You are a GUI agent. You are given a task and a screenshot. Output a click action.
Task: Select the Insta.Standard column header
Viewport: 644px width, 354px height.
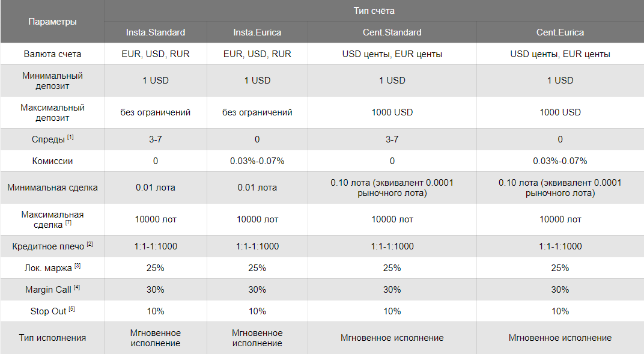tap(156, 32)
